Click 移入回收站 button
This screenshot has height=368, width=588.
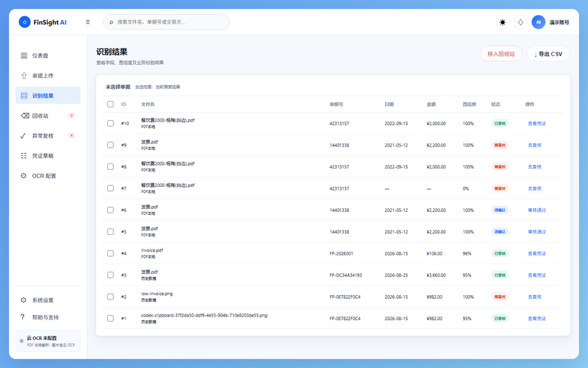[x=501, y=54]
